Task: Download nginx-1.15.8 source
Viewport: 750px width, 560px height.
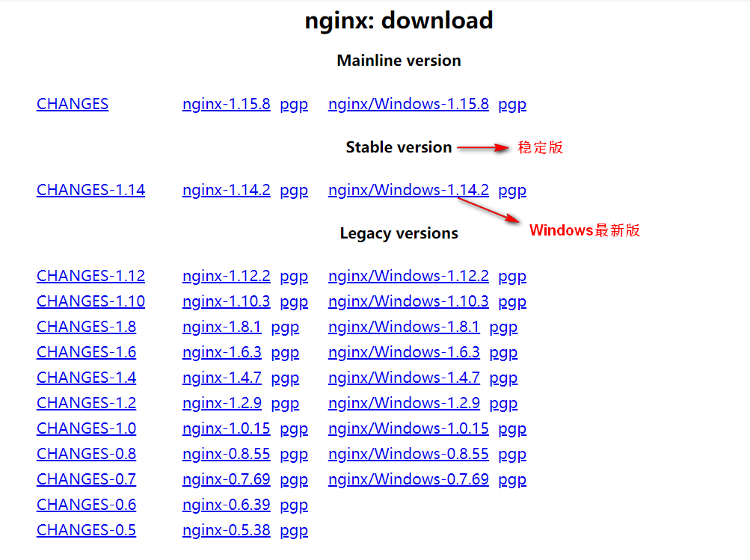Action: point(226,104)
